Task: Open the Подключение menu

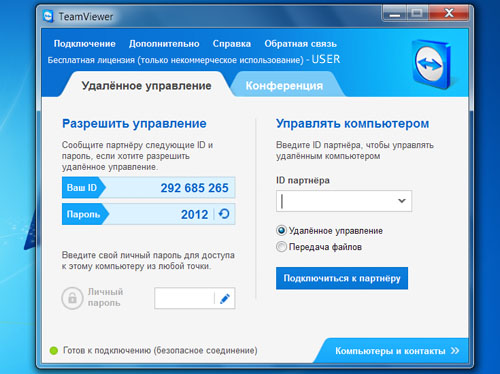Action: point(85,44)
